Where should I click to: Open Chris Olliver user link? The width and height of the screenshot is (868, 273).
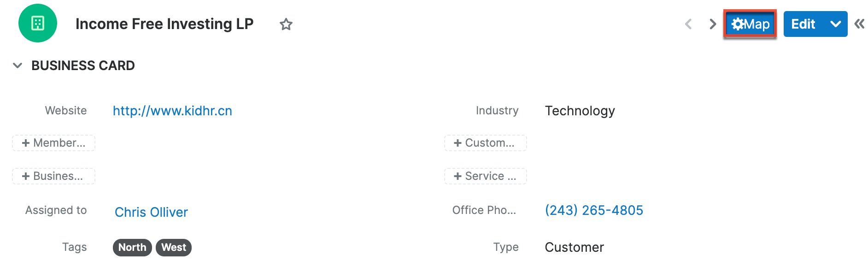151,212
